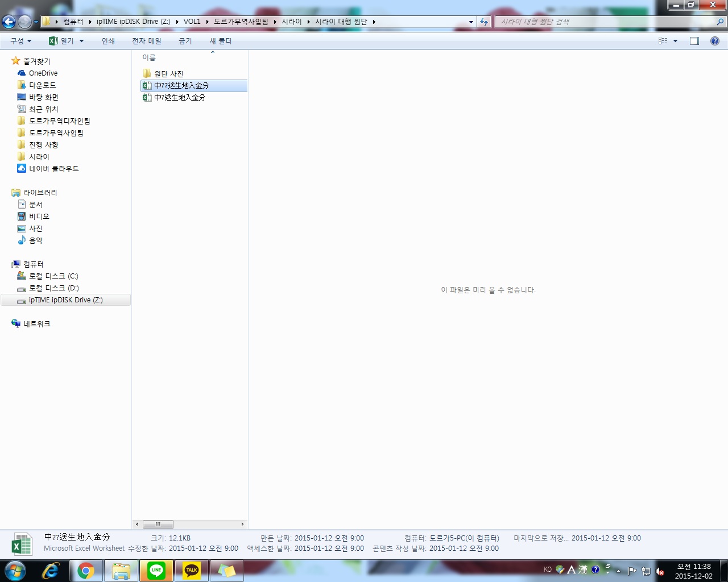Toggle the preview pane button
Viewport: 728px width, 582px height.
694,41
